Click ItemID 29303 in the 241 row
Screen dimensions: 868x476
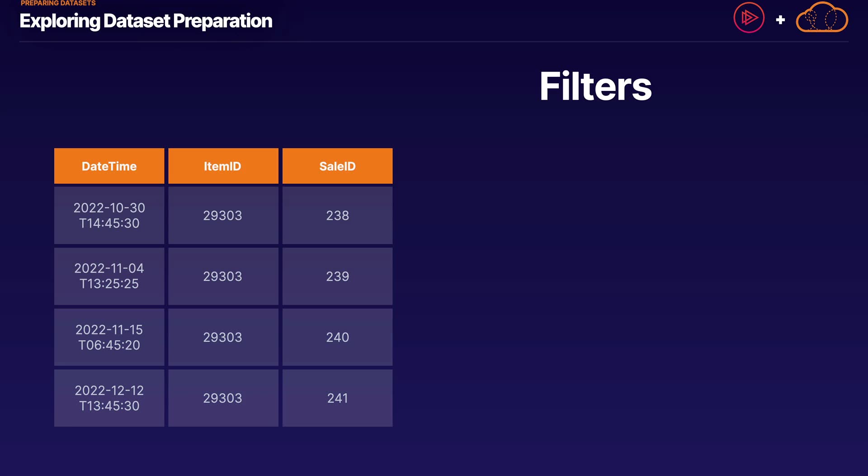coord(223,398)
